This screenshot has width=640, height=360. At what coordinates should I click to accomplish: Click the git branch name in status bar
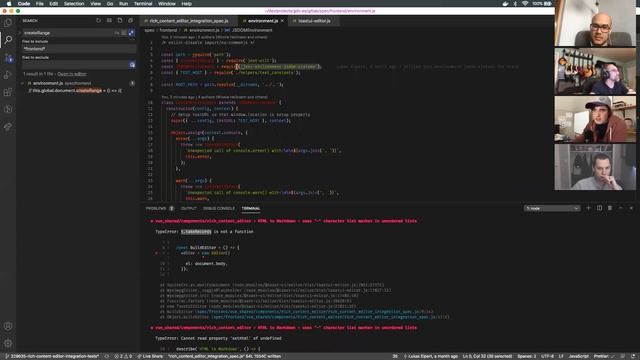[52, 356]
